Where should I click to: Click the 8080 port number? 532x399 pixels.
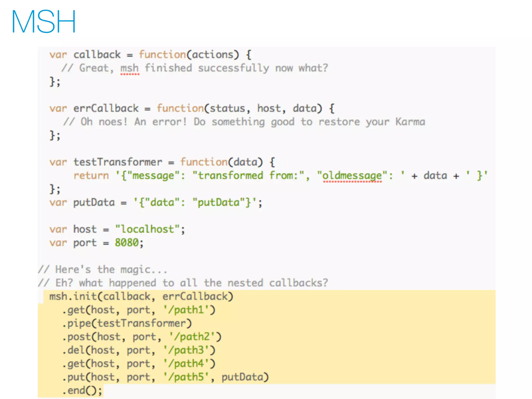127,243
